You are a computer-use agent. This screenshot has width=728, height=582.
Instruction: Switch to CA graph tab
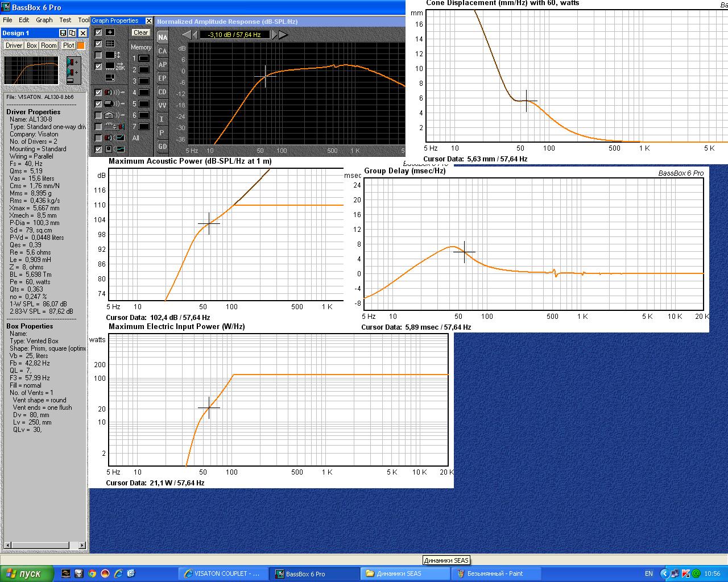pos(163,51)
